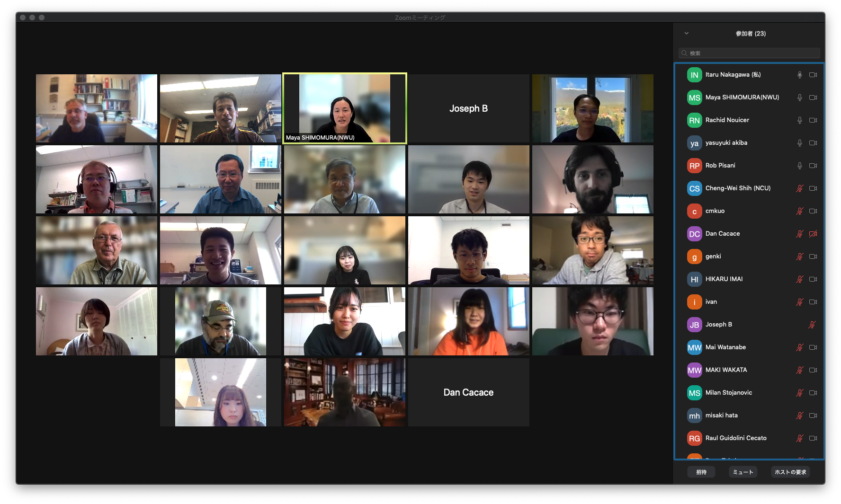Click Rachid Nouicer's microphone icon

[x=799, y=120]
